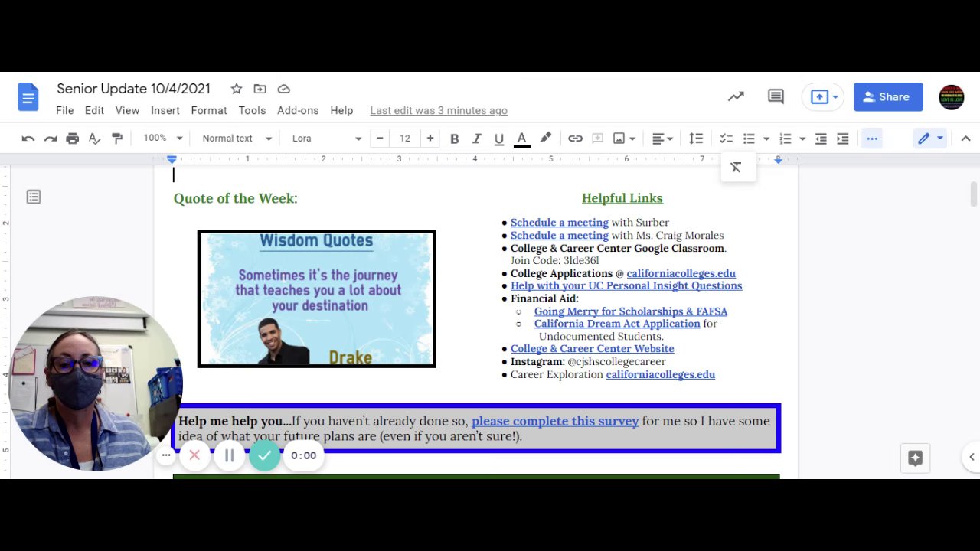Select the font size field showing 12
The height and width of the screenshot is (551, 980).
click(x=405, y=139)
